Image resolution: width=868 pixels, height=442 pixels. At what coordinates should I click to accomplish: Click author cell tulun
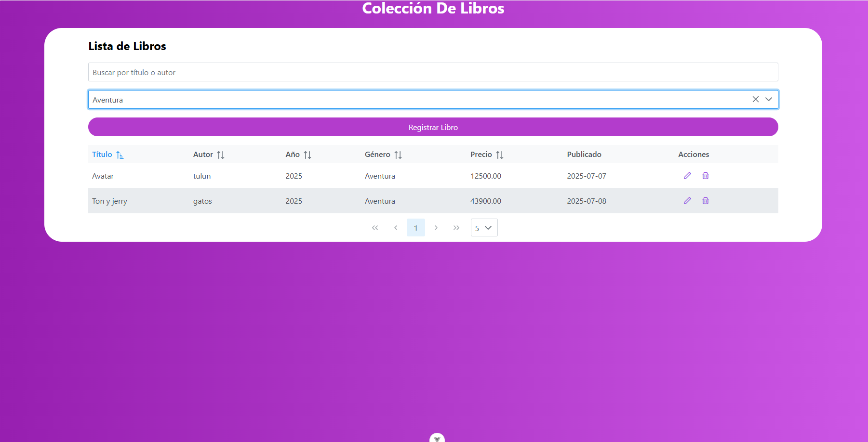point(202,176)
